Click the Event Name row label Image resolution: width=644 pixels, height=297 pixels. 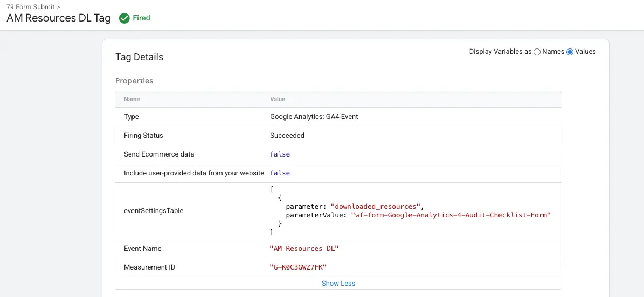[142, 249]
